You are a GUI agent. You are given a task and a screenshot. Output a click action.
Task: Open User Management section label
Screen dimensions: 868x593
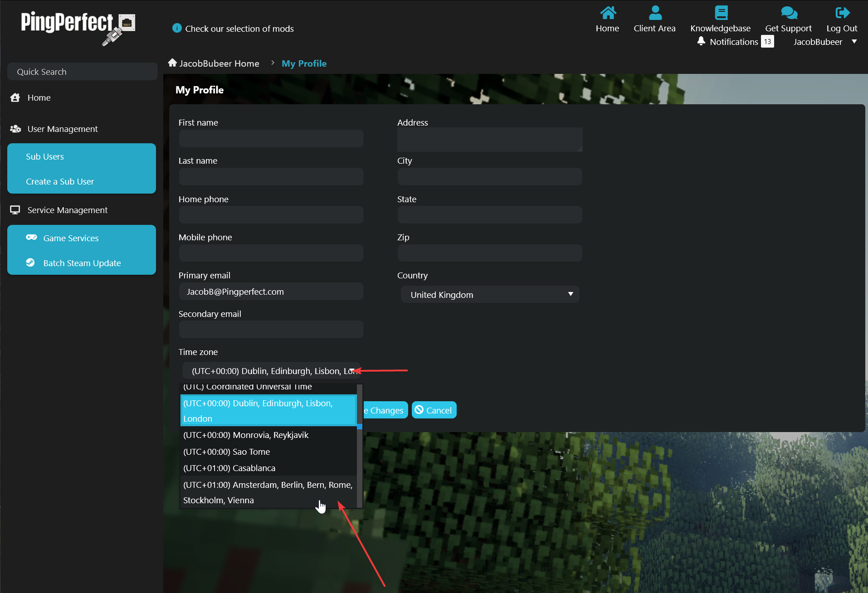[x=63, y=129]
